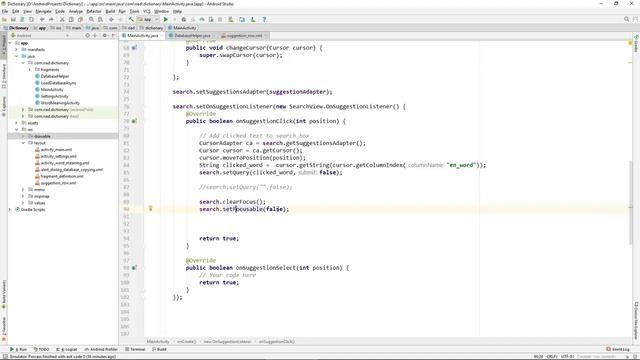Collapse the layout folder arrow
The height and width of the screenshot is (360, 640).
click(x=23, y=143)
